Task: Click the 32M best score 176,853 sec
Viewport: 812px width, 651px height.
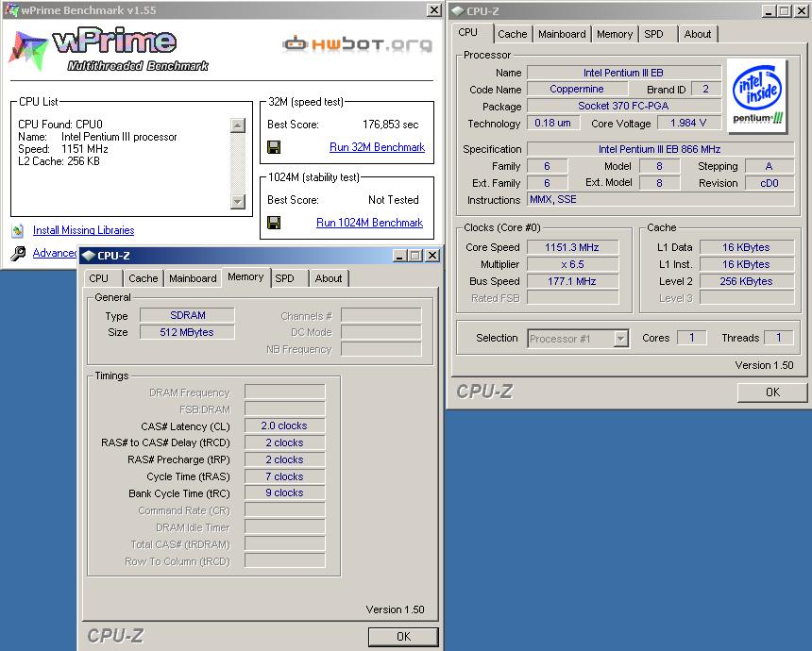Action: (x=391, y=125)
